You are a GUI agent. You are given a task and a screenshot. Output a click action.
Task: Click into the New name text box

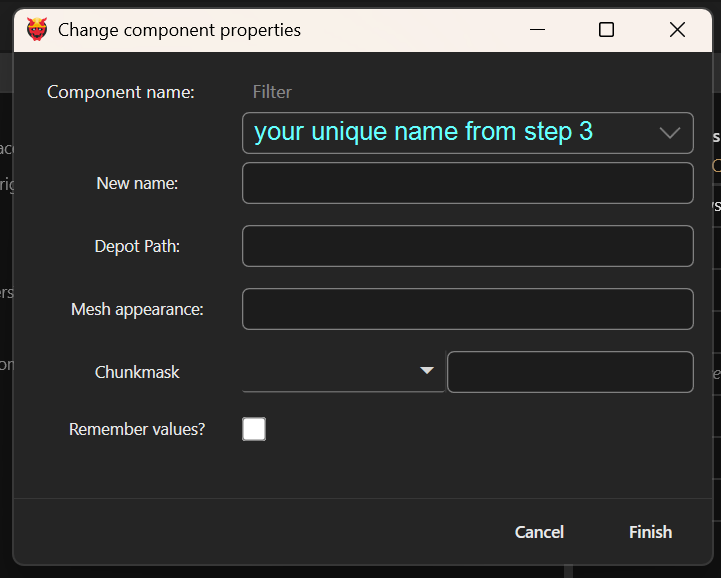tap(467, 183)
